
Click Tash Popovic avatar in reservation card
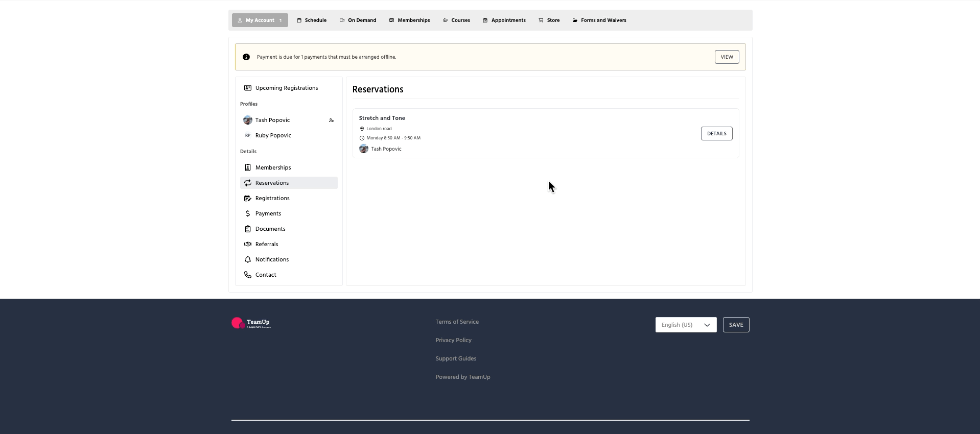[x=364, y=149]
